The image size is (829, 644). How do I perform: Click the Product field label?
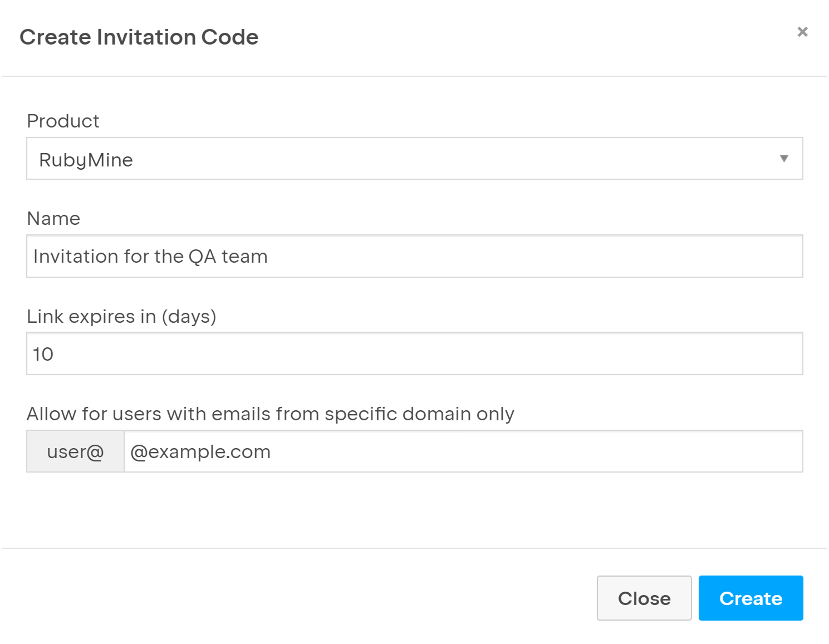63,121
